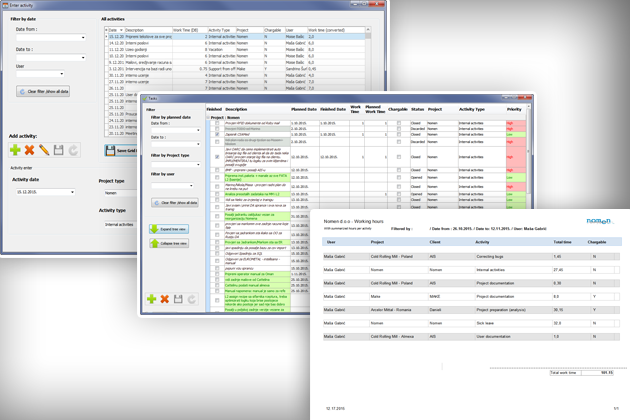Open the User dropdown in Enter activity filter
630x420 pixels.
(x=61, y=73)
